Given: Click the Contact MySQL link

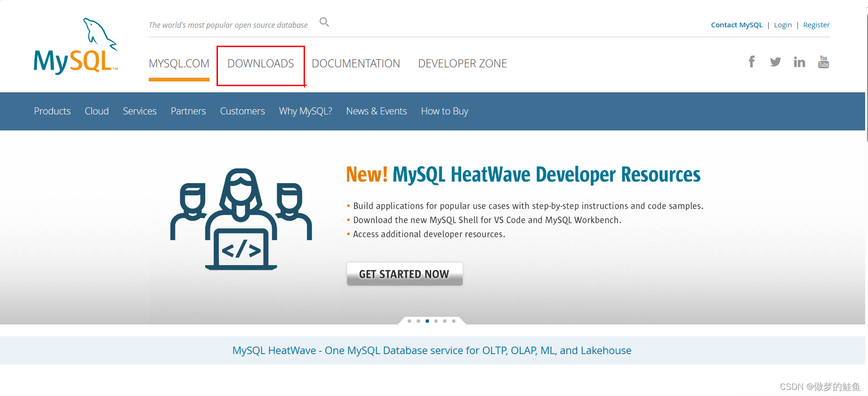Looking at the screenshot, I should click(737, 25).
